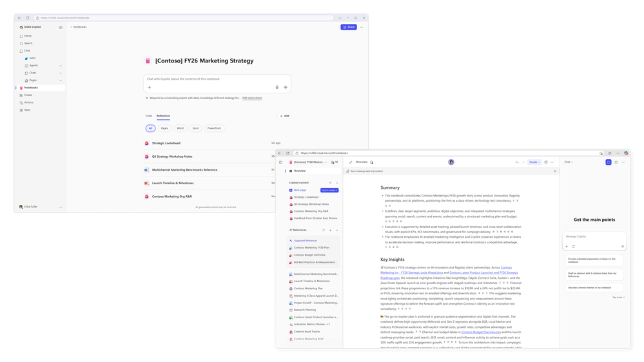Switch to the References tab
644x362 pixels.
(163, 116)
